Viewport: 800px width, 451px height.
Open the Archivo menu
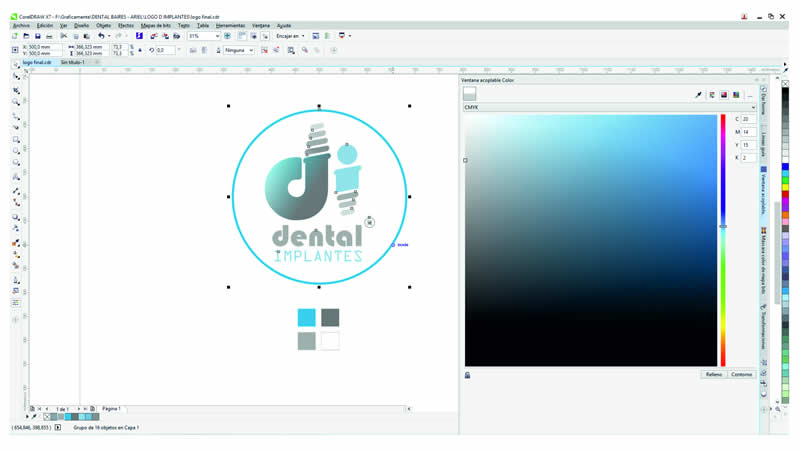[x=21, y=26]
